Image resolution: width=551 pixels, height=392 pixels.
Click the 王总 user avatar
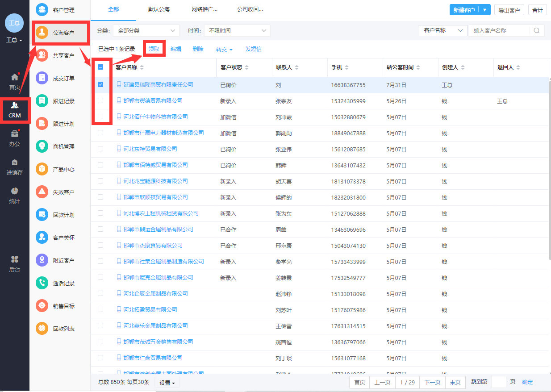point(14,23)
